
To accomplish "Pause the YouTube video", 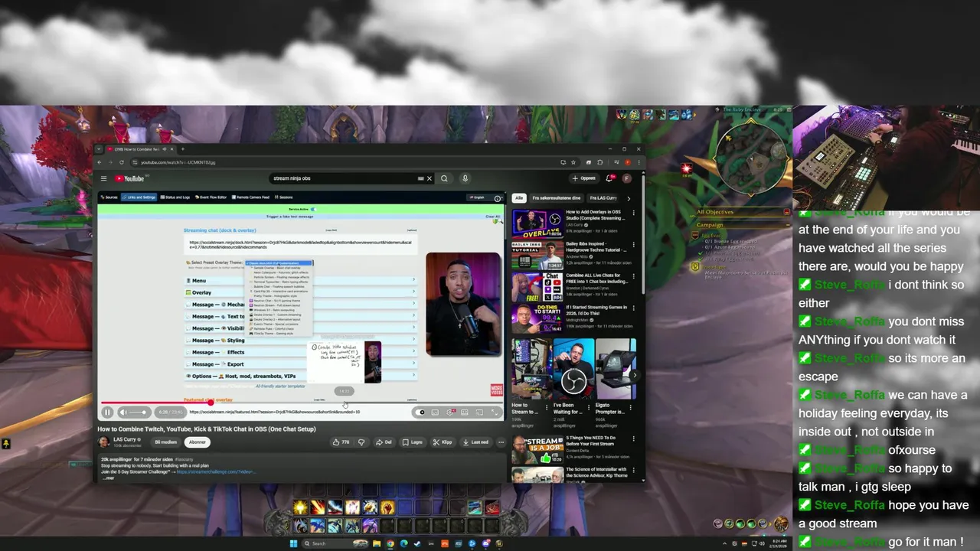I will click(x=107, y=412).
